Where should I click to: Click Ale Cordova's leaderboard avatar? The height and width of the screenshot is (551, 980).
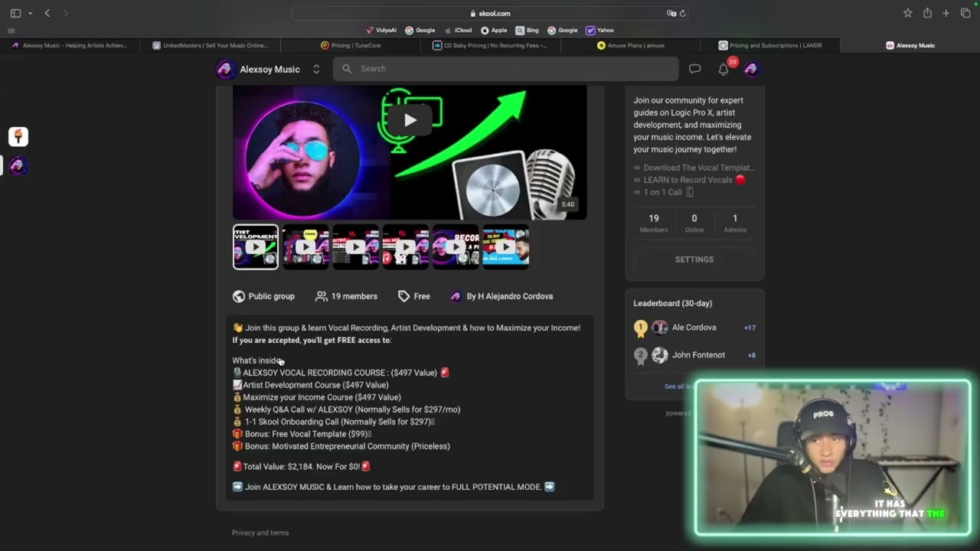(x=660, y=328)
